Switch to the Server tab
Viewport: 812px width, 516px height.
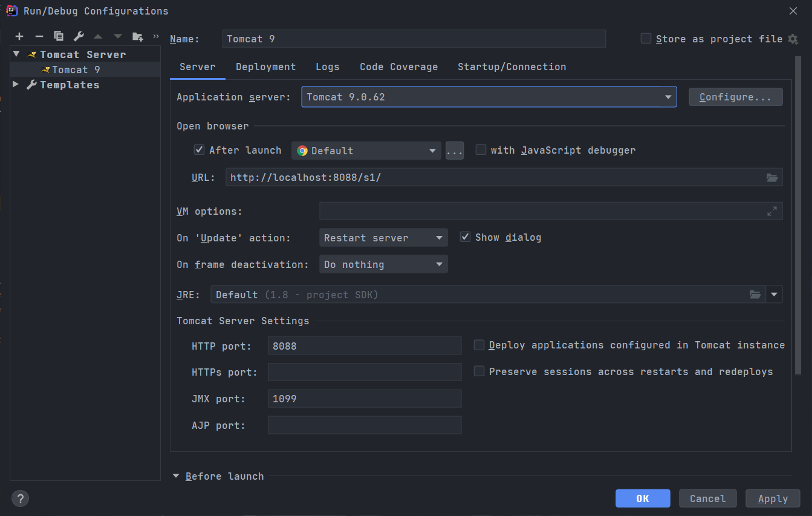tap(198, 67)
